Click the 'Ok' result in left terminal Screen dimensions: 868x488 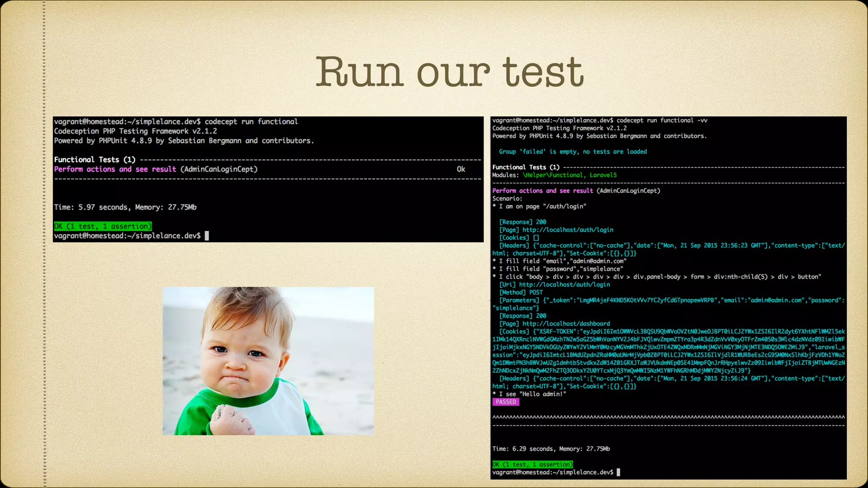click(x=461, y=169)
